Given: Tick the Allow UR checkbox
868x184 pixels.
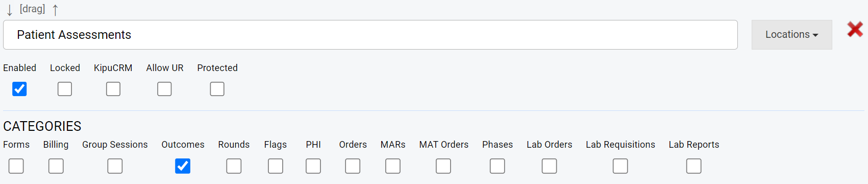Looking at the screenshot, I should (164, 89).
